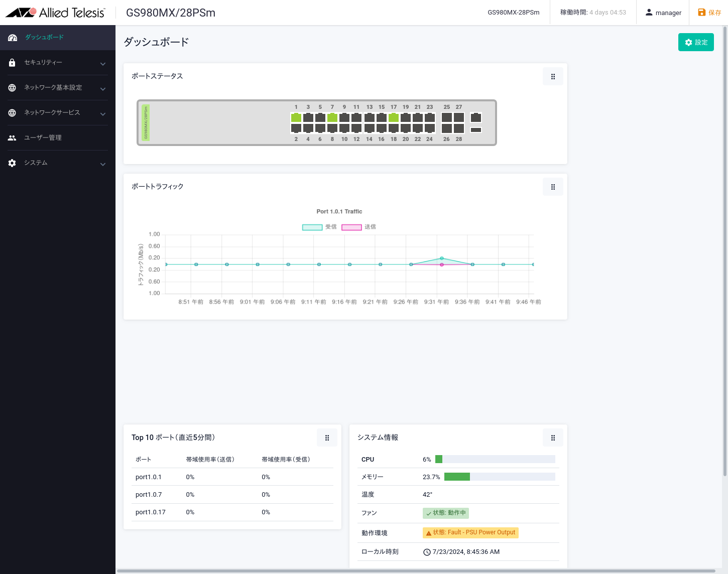Expand the システム menu chevron
Image resolution: width=728 pixels, height=574 pixels.
(x=103, y=164)
